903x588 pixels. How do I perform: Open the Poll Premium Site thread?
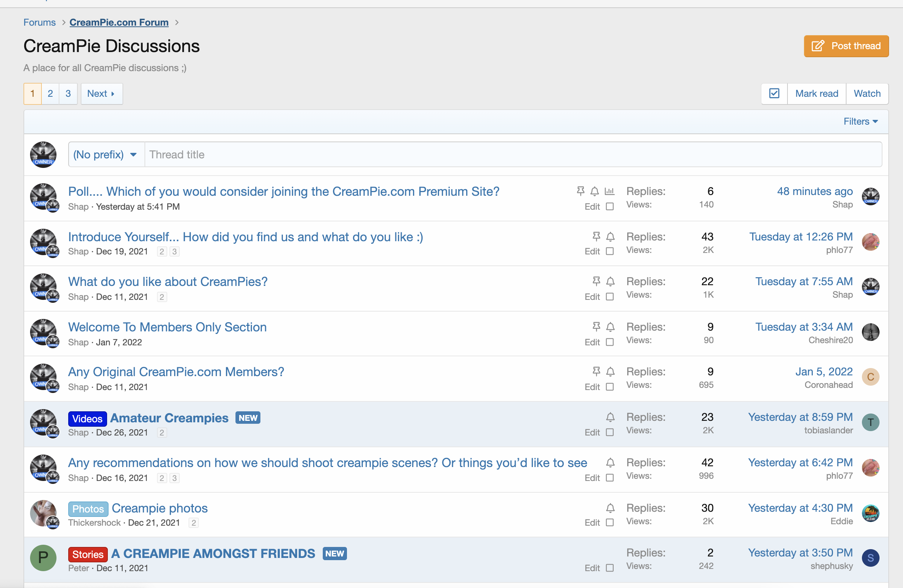click(284, 191)
